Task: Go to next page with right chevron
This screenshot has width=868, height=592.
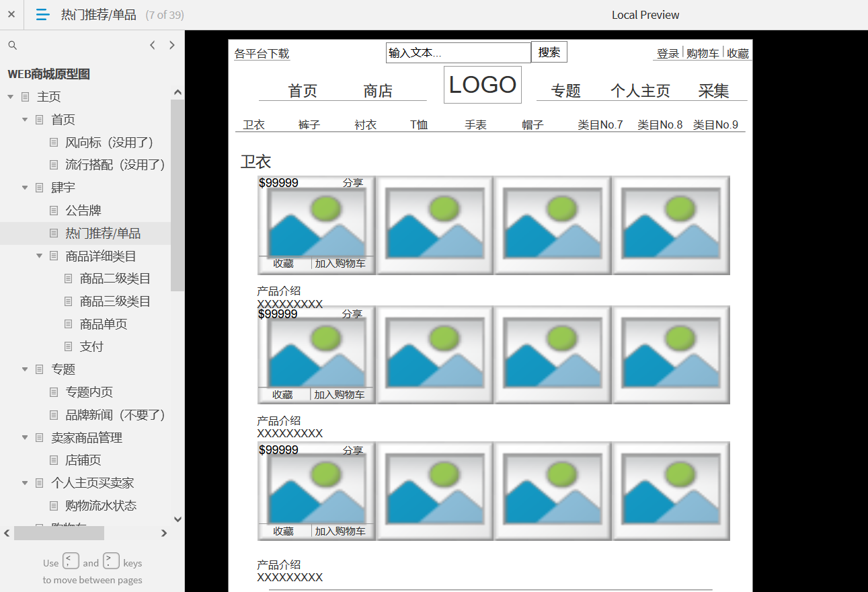Action: click(172, 45)
